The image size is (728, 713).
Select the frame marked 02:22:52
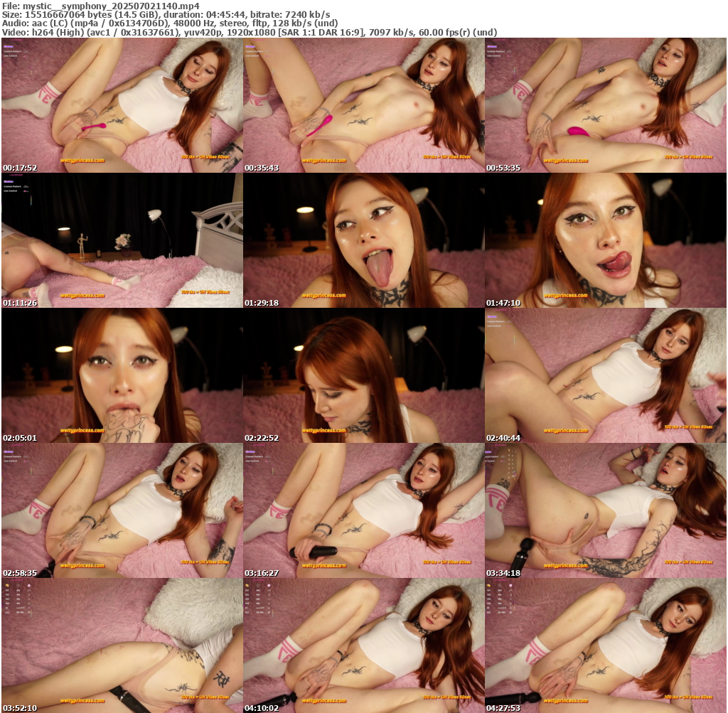point(363,375)
